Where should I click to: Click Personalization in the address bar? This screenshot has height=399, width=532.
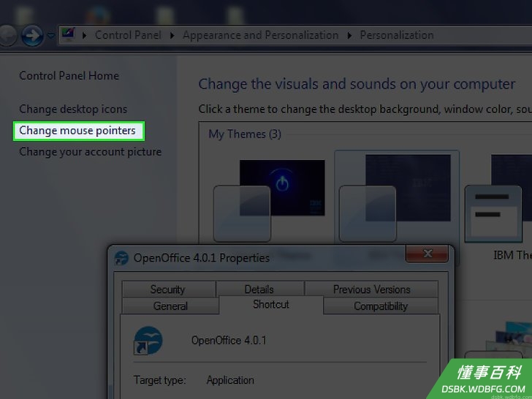(x=397, y=35)
